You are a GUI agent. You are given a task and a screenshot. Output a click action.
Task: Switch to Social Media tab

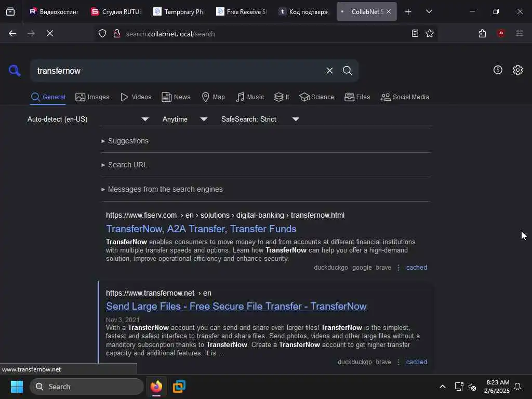click(x=405, y=97)
